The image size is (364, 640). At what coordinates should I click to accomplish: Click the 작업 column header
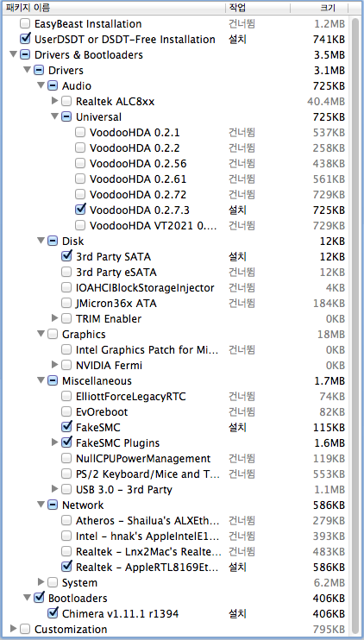click(258, 8)
